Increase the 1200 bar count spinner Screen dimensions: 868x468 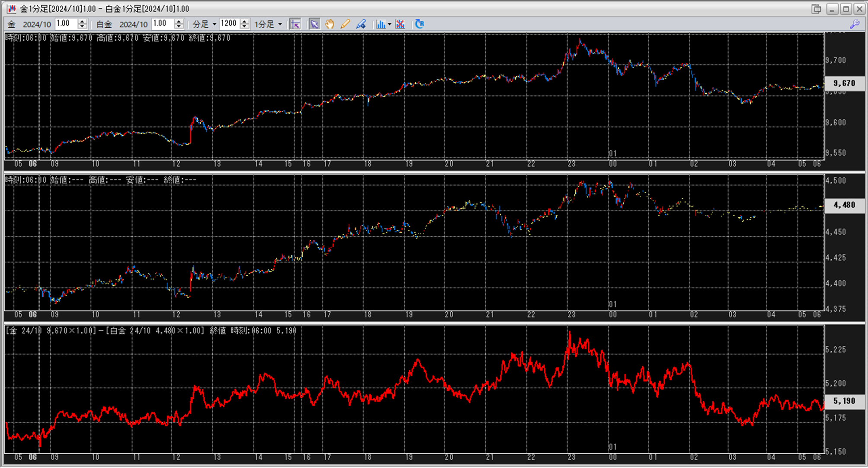[245, 21]
